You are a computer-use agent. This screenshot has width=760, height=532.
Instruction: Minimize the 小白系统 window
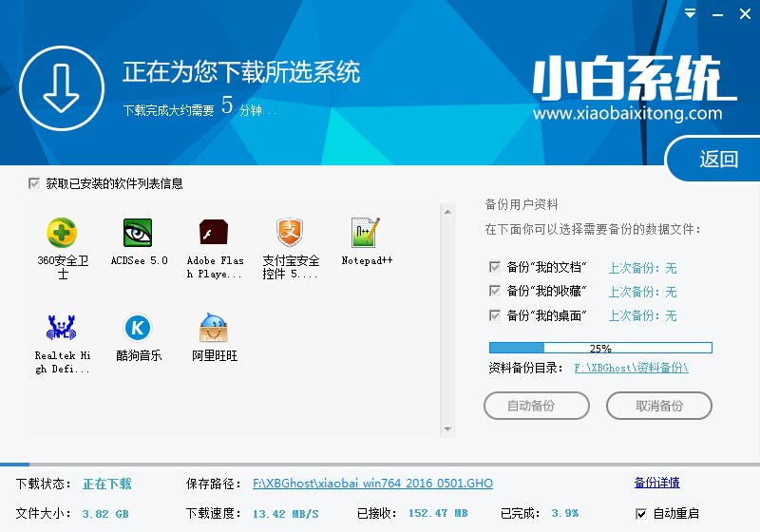coord(718,14)
